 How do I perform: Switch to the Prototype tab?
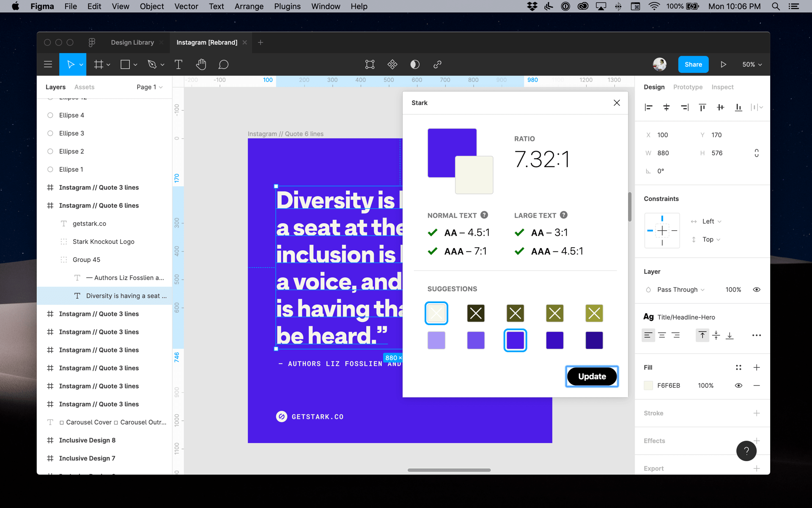[x=688, y=86]
